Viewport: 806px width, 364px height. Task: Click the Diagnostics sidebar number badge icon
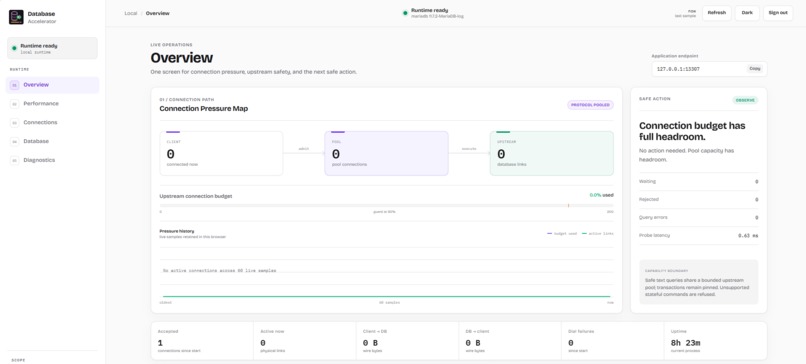tap(14, 160)
